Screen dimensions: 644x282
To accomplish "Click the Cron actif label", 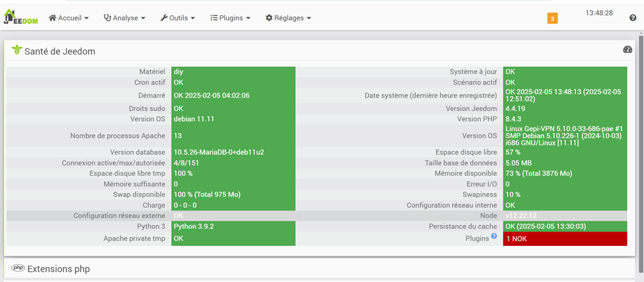I will tap(150, 82).
